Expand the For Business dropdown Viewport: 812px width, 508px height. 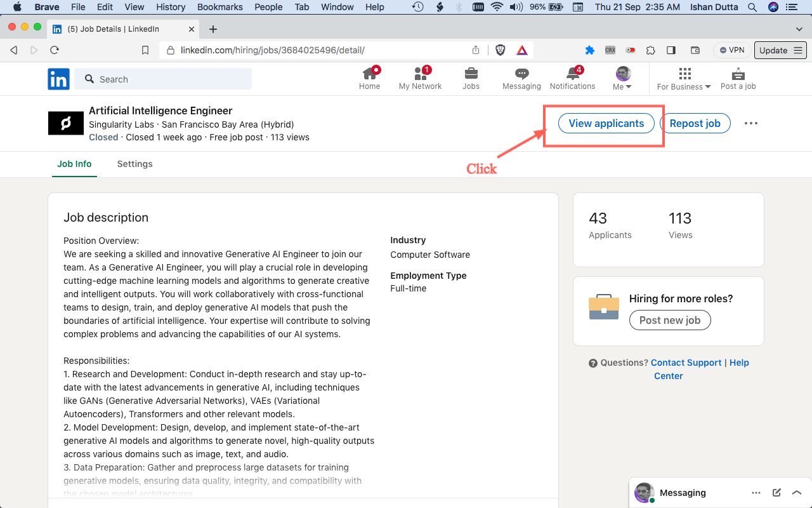tap(684, 79)
